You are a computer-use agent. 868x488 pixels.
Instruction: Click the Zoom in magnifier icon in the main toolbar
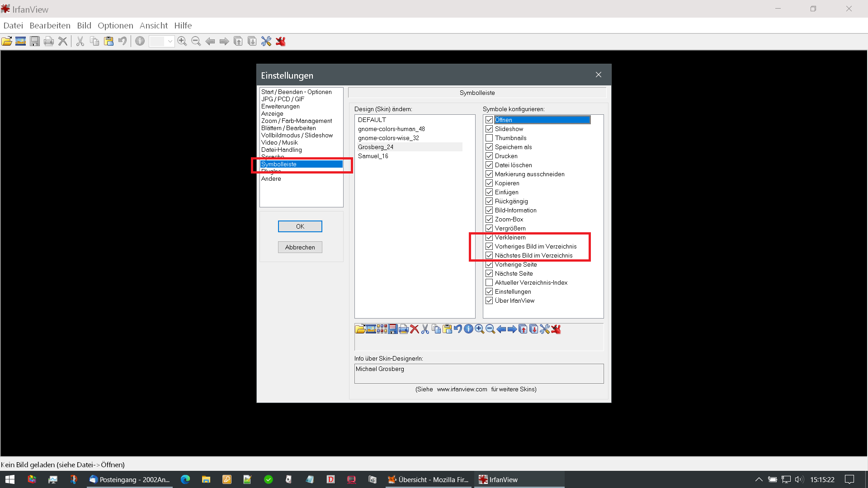point(182,42)
